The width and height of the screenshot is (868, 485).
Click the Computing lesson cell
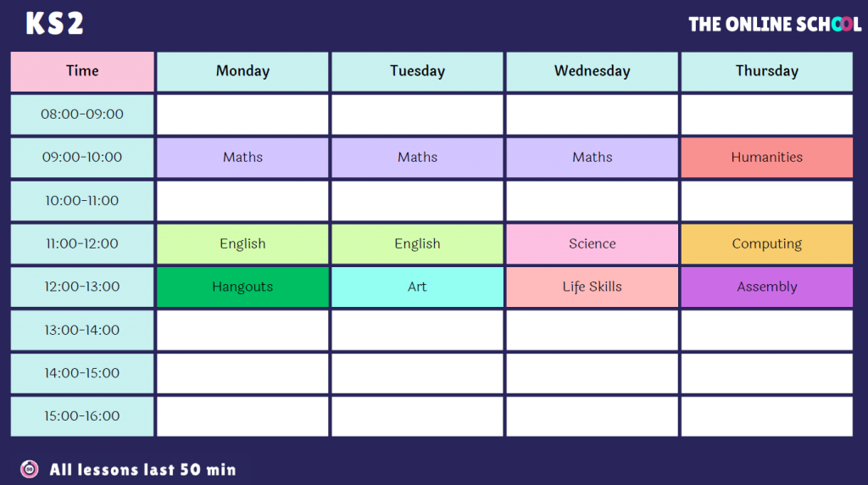tap(766, 243)
